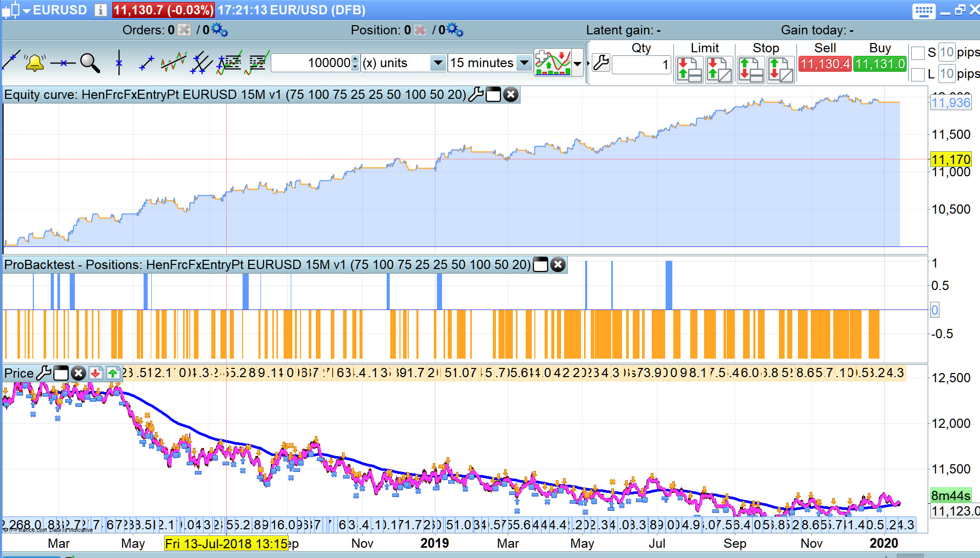Move Price panel down with red arrow
The height and width of the screenshot is (558, 980).
(x=95, y=373)
